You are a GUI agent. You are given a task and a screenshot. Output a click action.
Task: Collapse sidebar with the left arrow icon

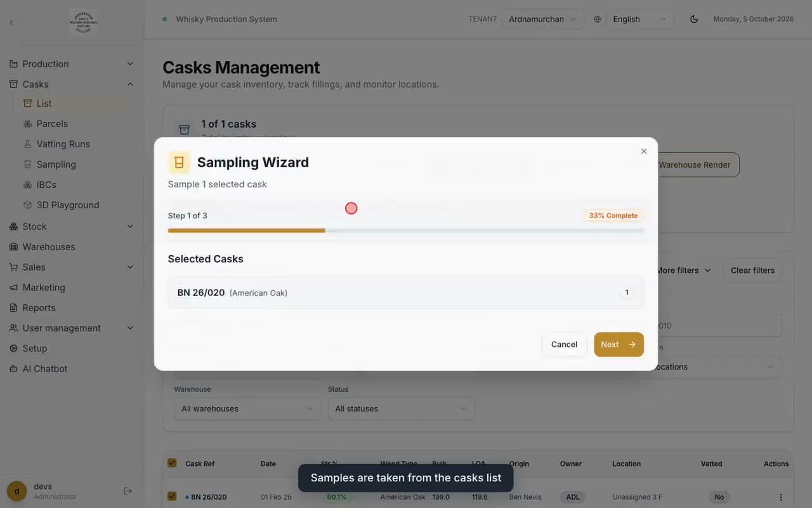(11, 23)
